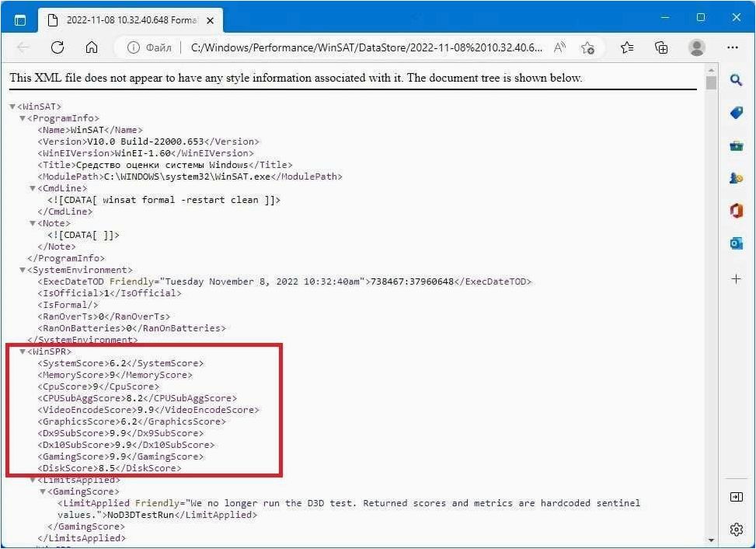Open the Favorites list
Image resolution: width=756 pixels, height=549 pixels.
(x=627, y=47)
